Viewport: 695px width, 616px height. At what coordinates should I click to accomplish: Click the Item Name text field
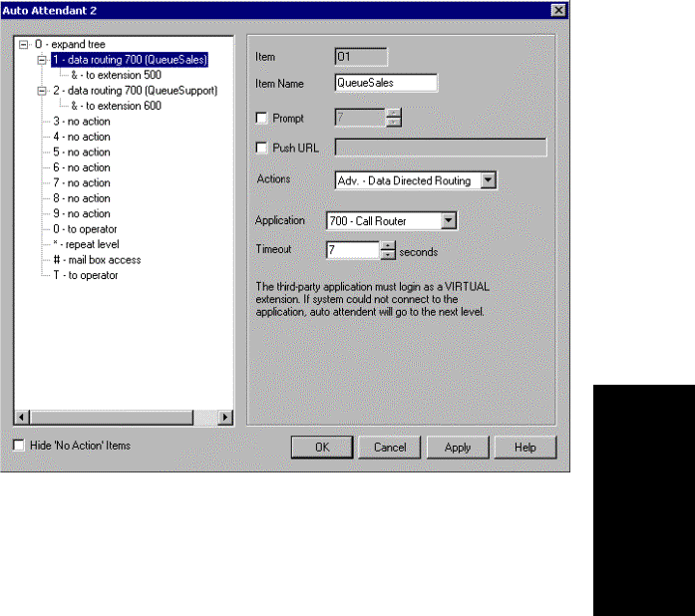386,83
